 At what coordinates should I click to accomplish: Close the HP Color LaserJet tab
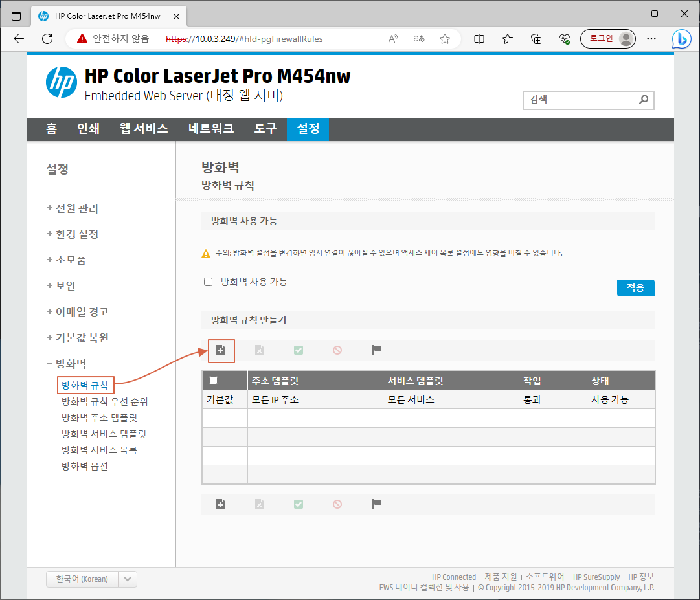coord(176,16)
